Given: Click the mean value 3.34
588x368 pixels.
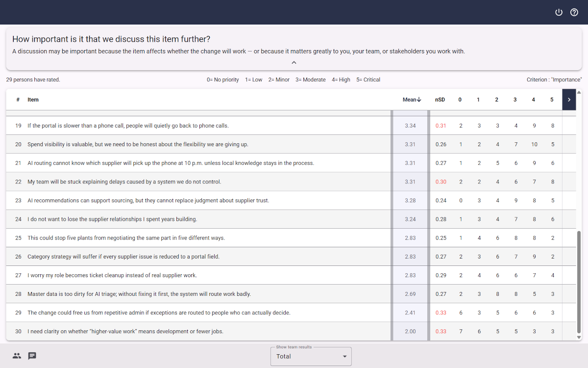Looking at the screenshot, I should (410, 126).
